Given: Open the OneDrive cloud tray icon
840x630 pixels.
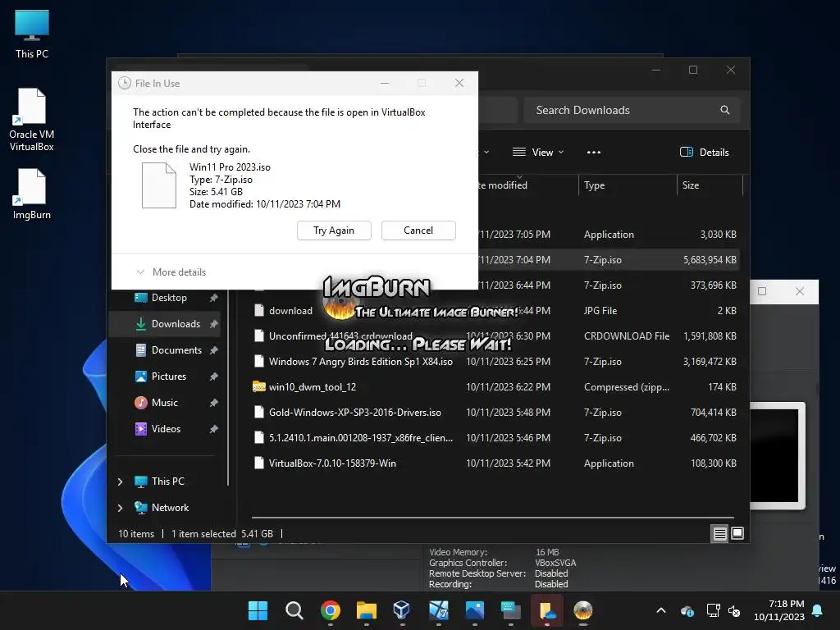Looking at the screenshot, I should click(x=687, y=610).
